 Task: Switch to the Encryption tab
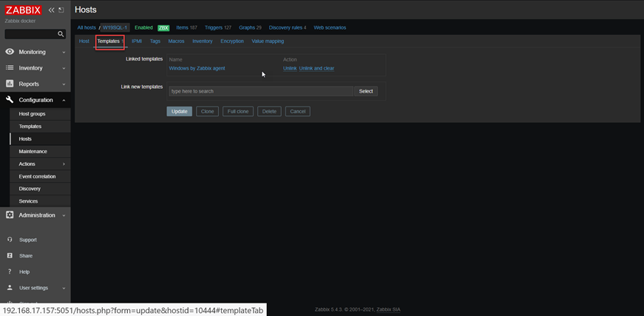point(232,41)
